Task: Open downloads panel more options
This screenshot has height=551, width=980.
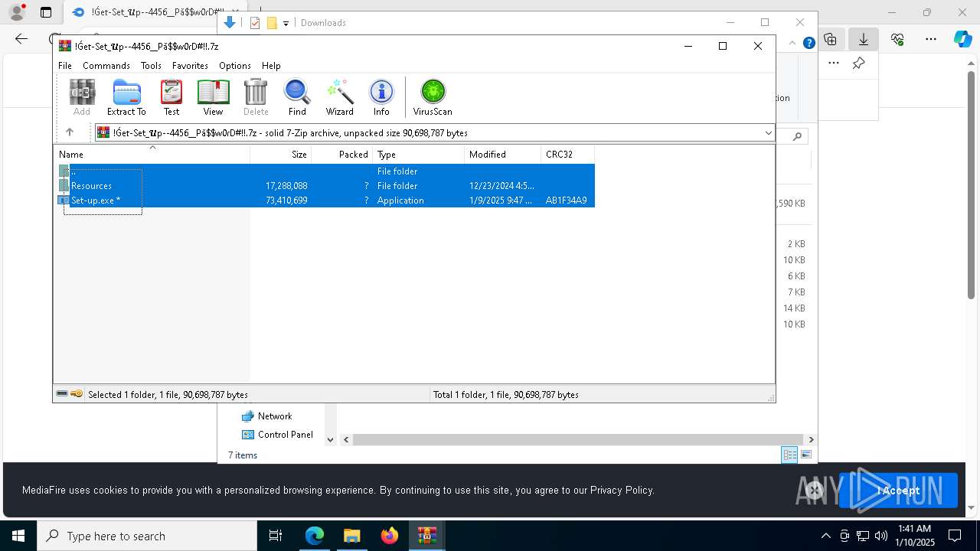Action: pyautogui.click(x=834, y=64)
